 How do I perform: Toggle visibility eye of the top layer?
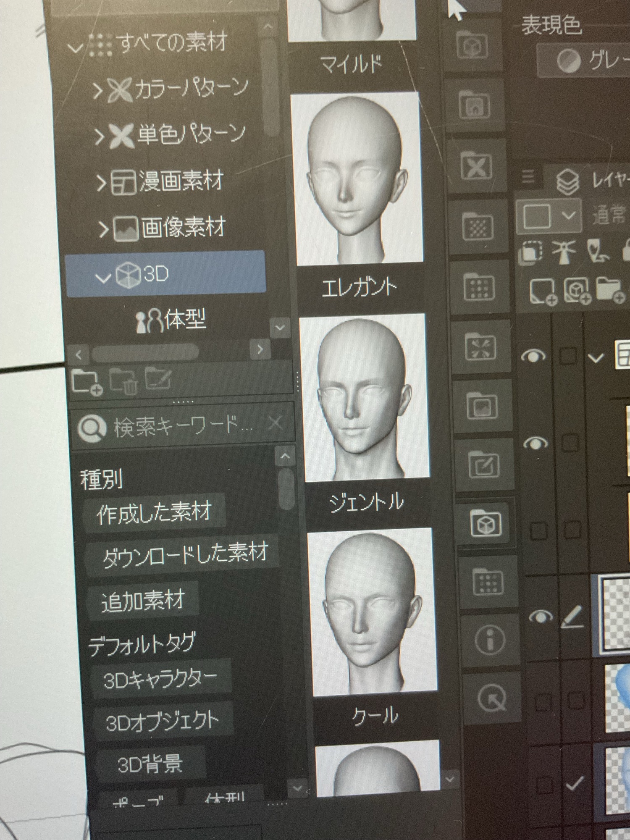(533, 356)
